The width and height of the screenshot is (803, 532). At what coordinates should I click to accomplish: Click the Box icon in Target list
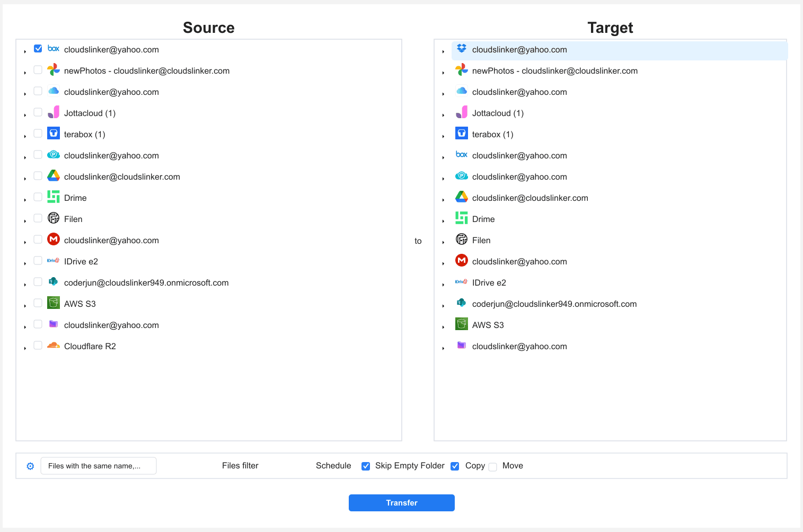(462, 155)
